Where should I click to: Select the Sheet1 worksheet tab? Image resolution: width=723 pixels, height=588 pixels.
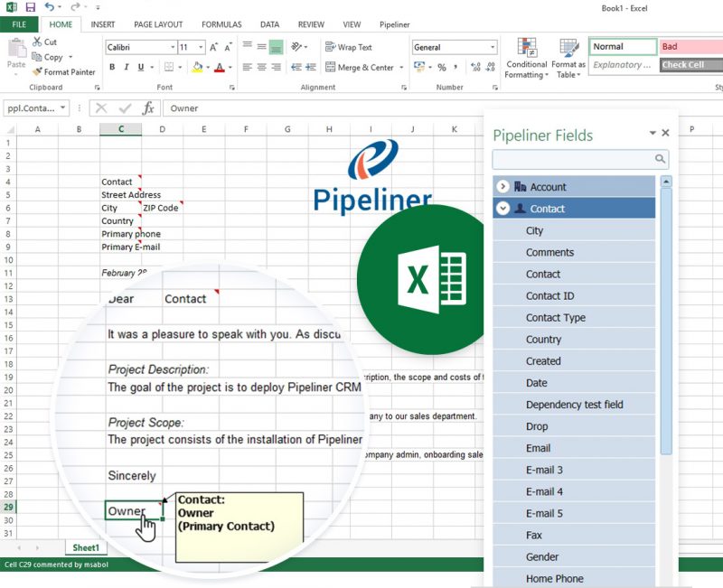click(86, 547)
